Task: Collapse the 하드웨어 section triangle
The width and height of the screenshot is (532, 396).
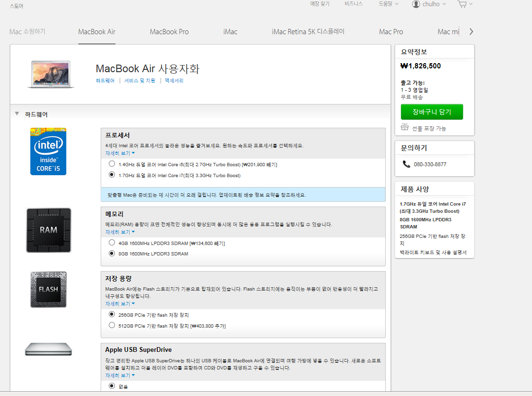Action: point(17,114)
